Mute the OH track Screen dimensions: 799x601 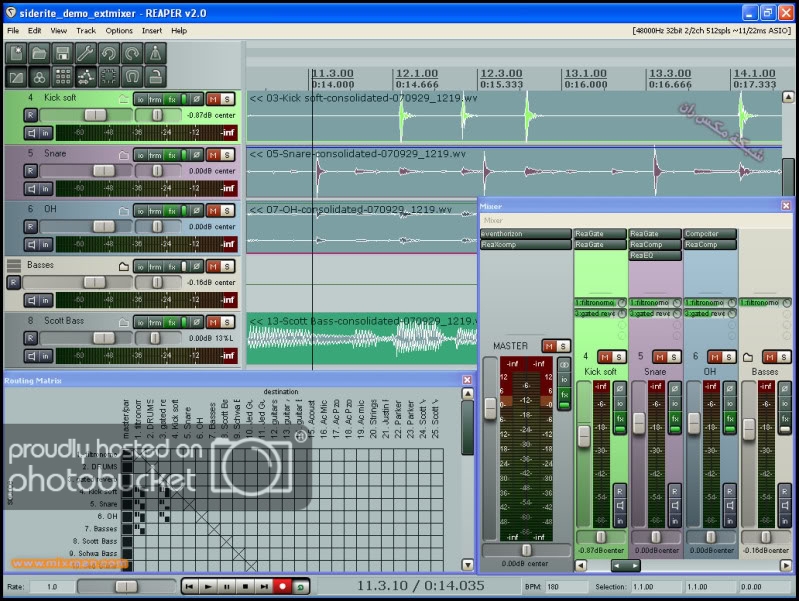point(213,211)
